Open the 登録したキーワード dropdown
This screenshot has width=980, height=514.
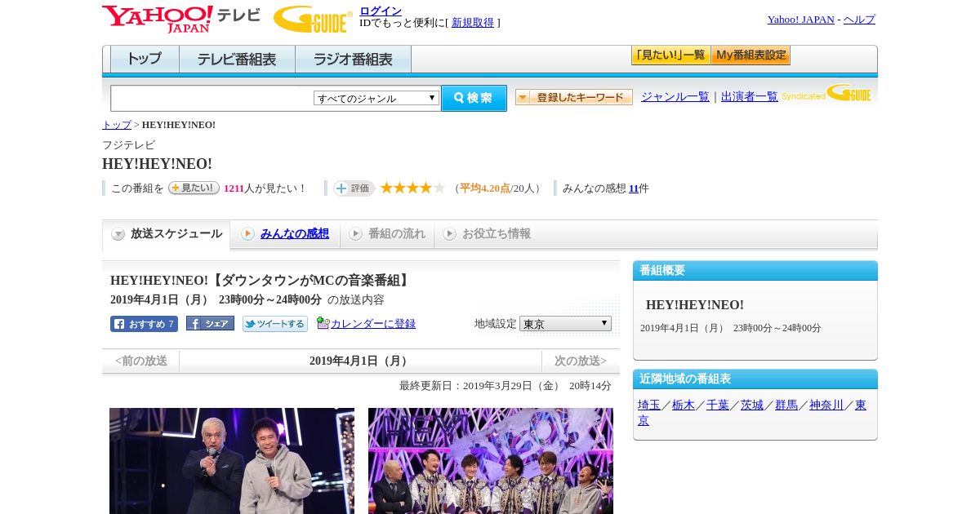574,97
